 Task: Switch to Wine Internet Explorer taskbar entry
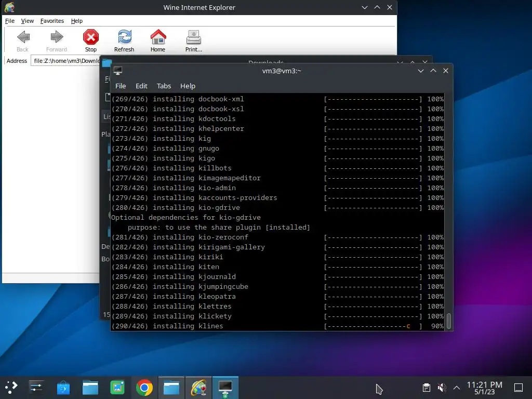pyautogui.click(x=198, y=388)
